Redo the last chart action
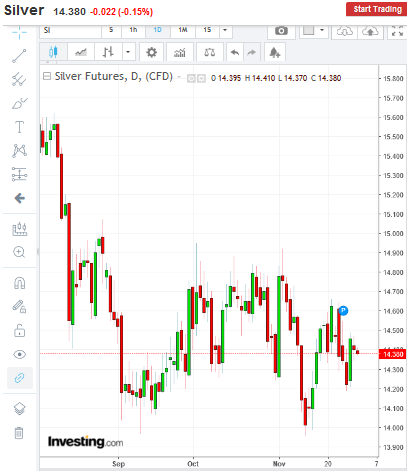This screenshot has width=407, height=471. [252, 52]
